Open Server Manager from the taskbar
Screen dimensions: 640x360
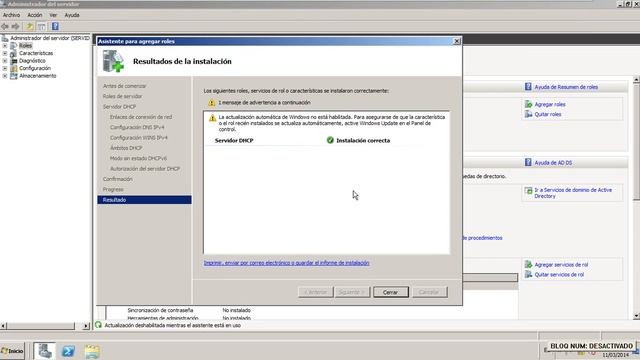click(x=45, y=351)
